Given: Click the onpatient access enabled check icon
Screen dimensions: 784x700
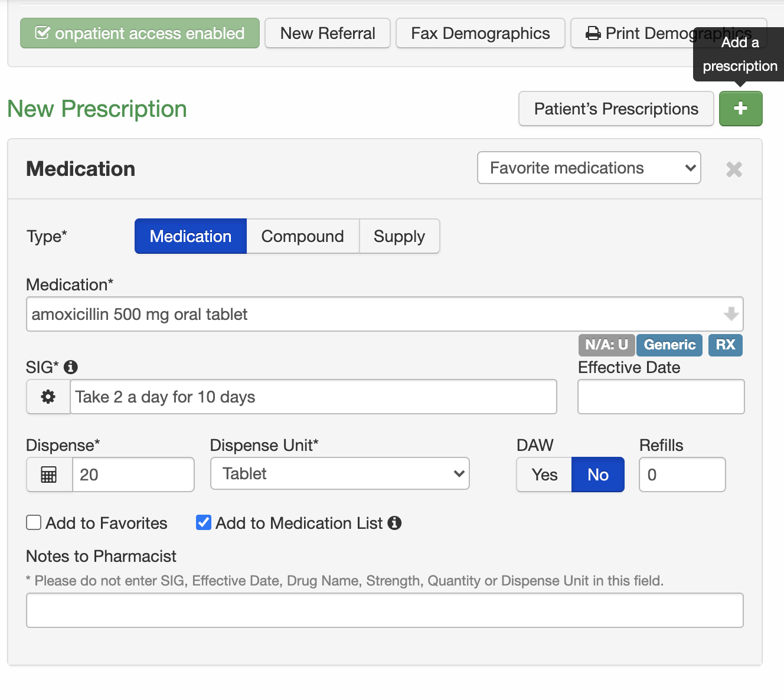Looking at the screenshot, I should 42,32.
